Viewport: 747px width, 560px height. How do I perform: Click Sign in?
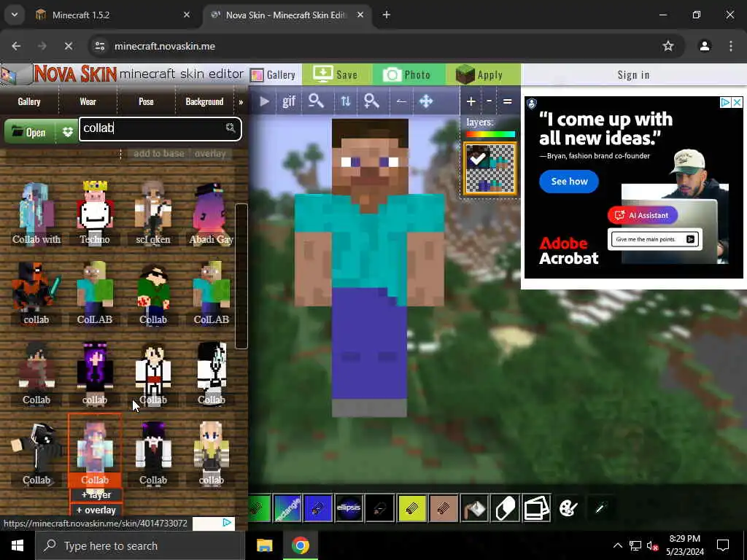(633, 75)
